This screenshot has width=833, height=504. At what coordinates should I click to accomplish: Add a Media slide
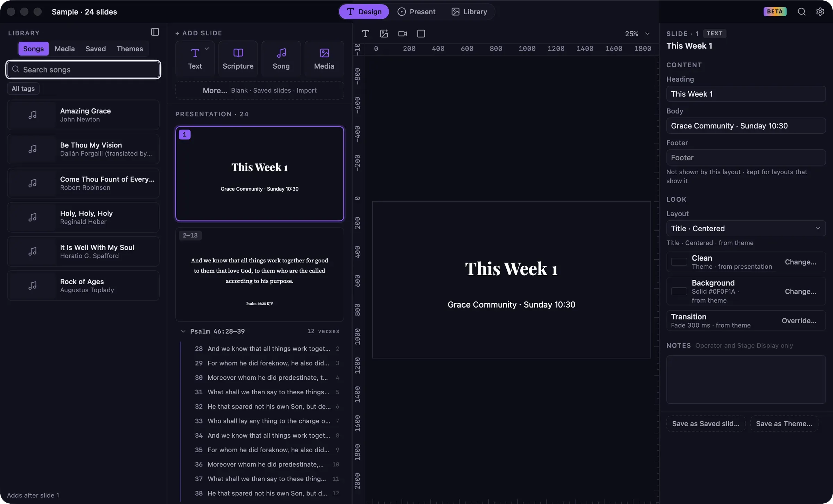[x=324, y=58]
